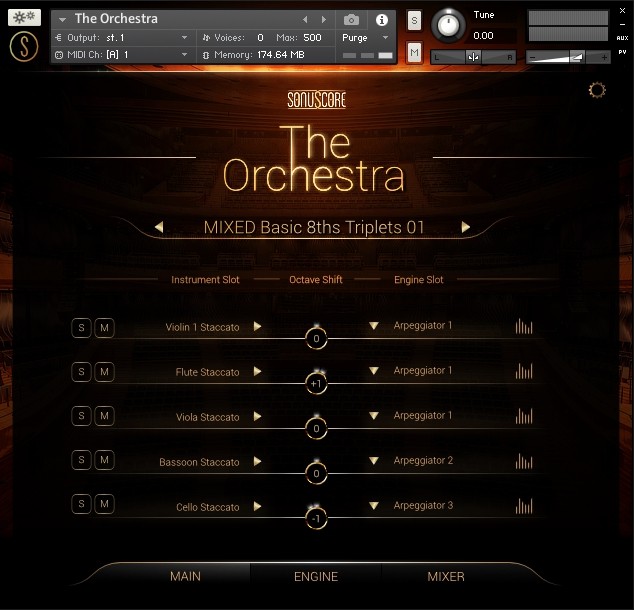Viewport: 634px width, 610px height.
Task: Toggle the Kontakt header Mute button
Action: point(414,52)
